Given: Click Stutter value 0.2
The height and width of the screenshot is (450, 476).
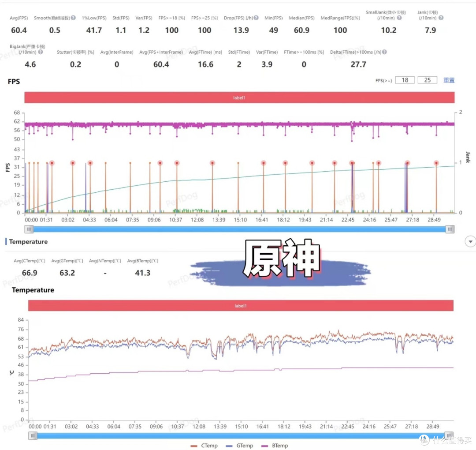Looking at the screenshot, I should pyautogui.click(x=76, y=64).
